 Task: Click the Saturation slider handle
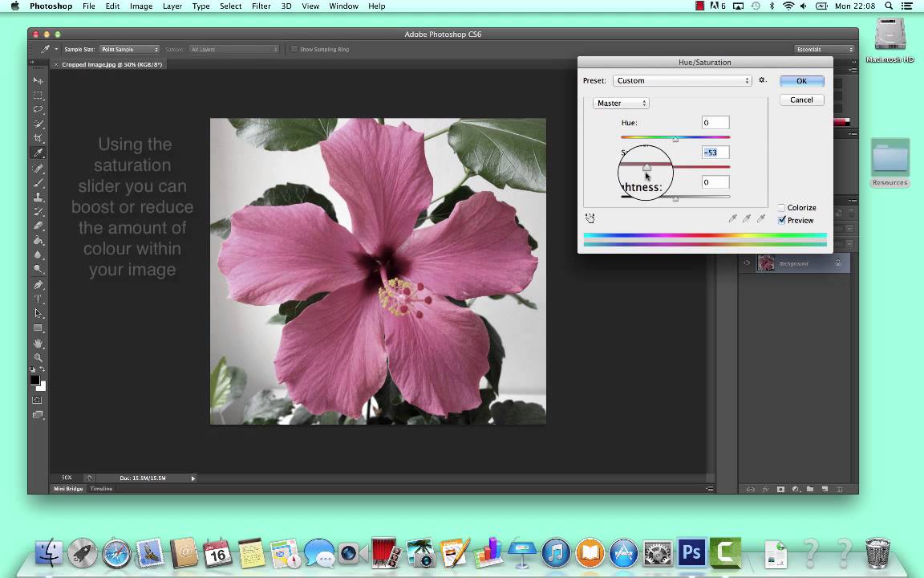click(x=646, y=168)
